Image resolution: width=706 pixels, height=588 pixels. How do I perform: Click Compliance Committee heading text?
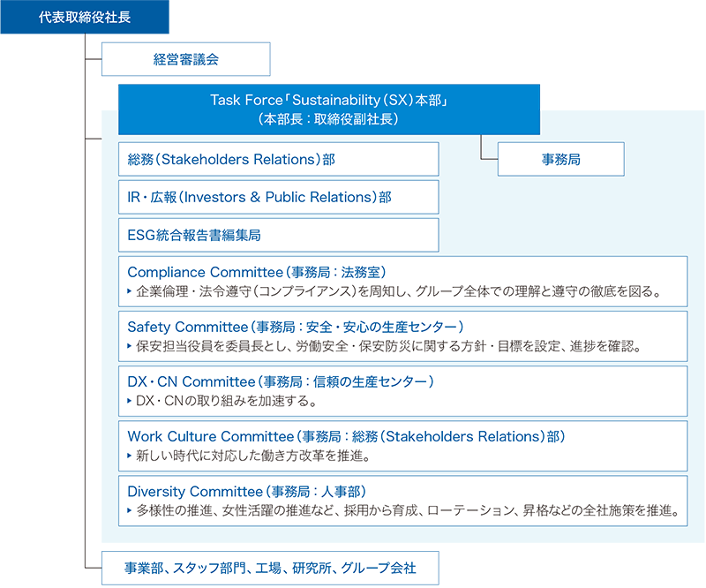(x=257, y=272)
